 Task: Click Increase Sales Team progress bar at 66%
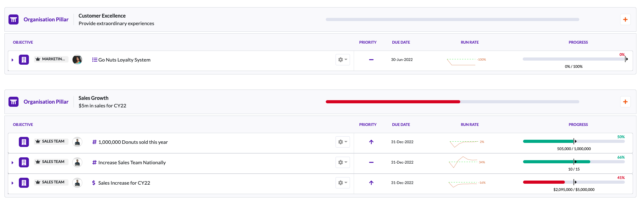pos(574,162)
